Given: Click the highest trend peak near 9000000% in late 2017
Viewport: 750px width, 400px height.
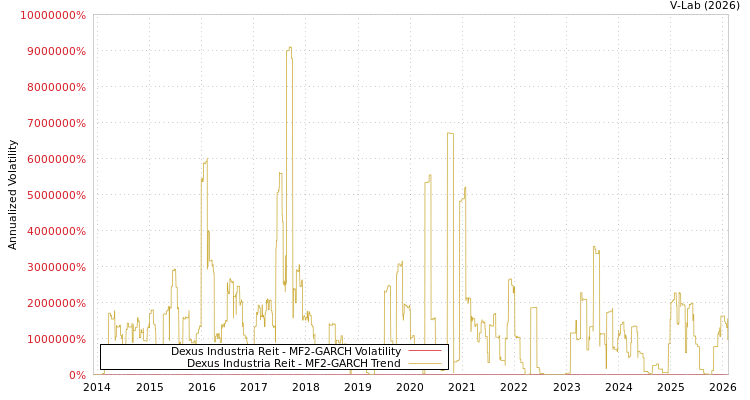Looking at the screenshot, I should (289, 48).
